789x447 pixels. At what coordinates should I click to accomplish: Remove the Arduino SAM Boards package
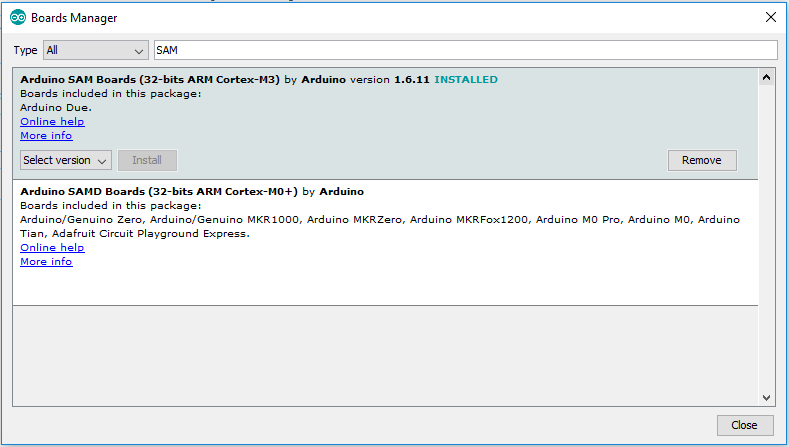coord(702,160)
